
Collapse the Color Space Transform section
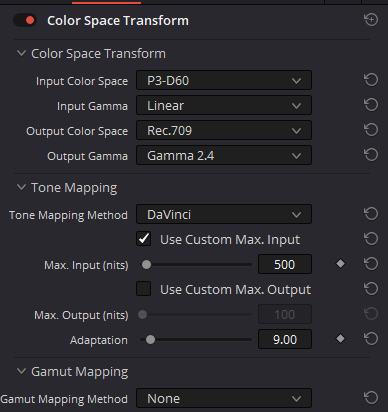[21, 53]
